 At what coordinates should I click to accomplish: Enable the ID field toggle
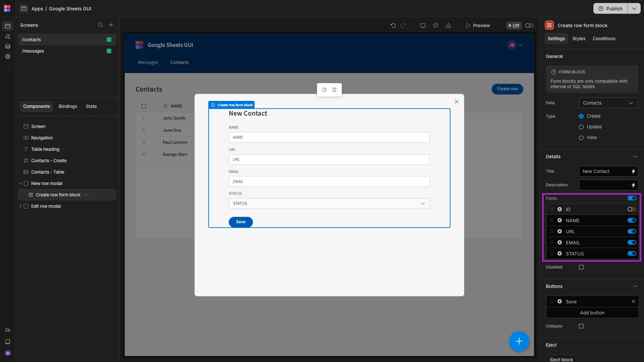tap(632, 209)
